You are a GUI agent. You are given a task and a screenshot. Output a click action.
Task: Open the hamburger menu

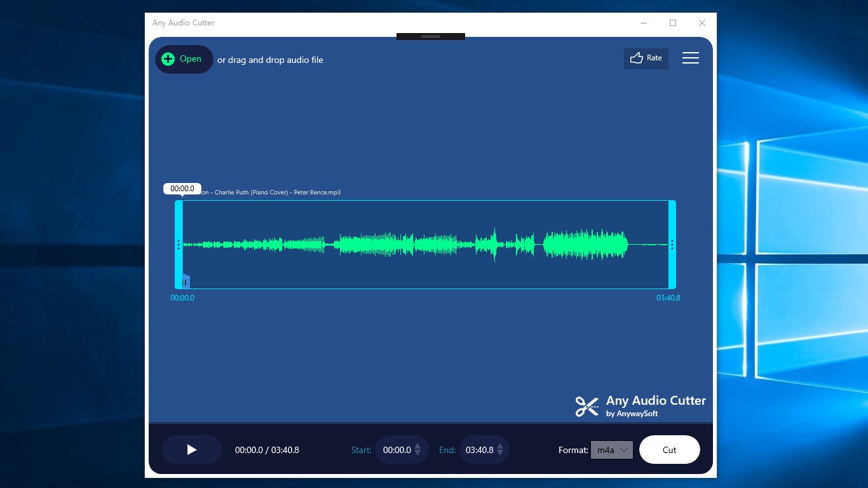click(691, 57)
